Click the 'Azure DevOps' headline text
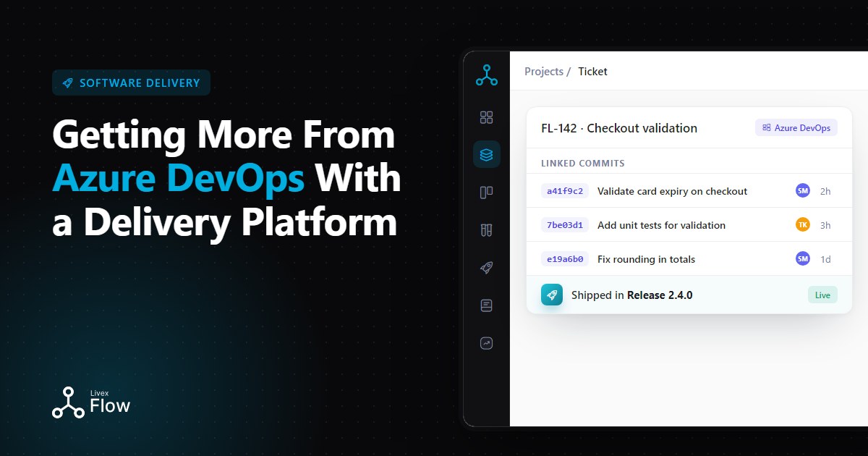 click(178, 178)
